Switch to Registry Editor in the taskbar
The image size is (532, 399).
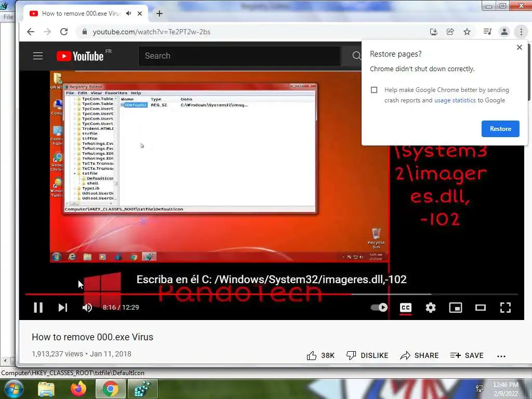pos(142,389)
